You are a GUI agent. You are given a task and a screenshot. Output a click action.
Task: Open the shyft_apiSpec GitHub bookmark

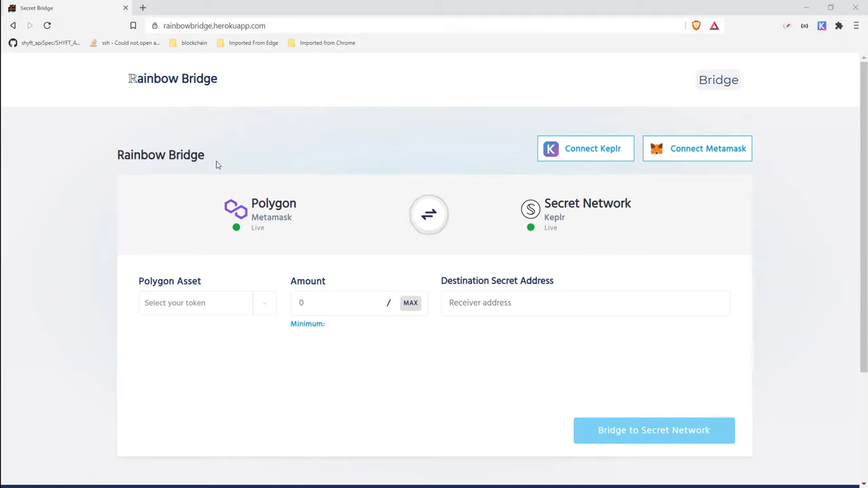(44, 43)
